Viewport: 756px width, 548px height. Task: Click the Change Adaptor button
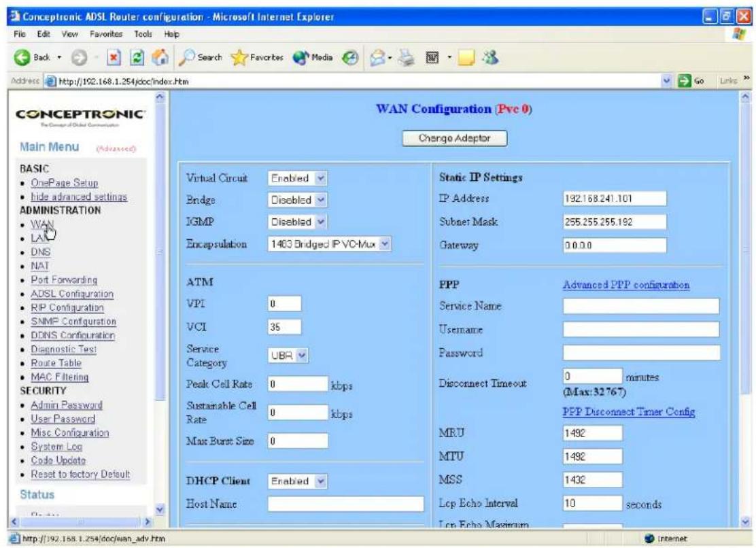tap(455, 138)
